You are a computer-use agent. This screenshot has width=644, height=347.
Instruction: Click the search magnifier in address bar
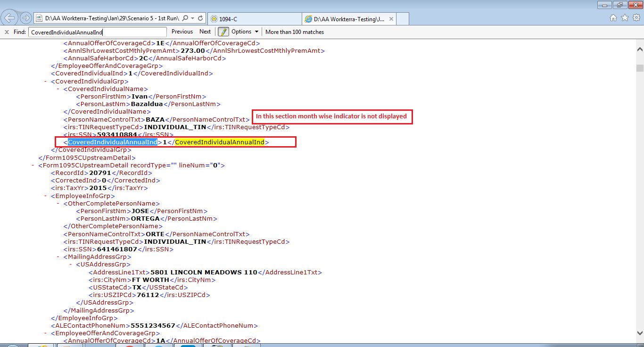tap(185, 18)
